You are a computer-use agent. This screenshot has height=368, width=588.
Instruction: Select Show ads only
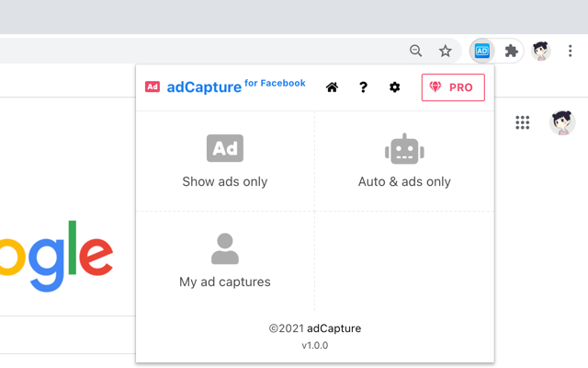[225, 161]
